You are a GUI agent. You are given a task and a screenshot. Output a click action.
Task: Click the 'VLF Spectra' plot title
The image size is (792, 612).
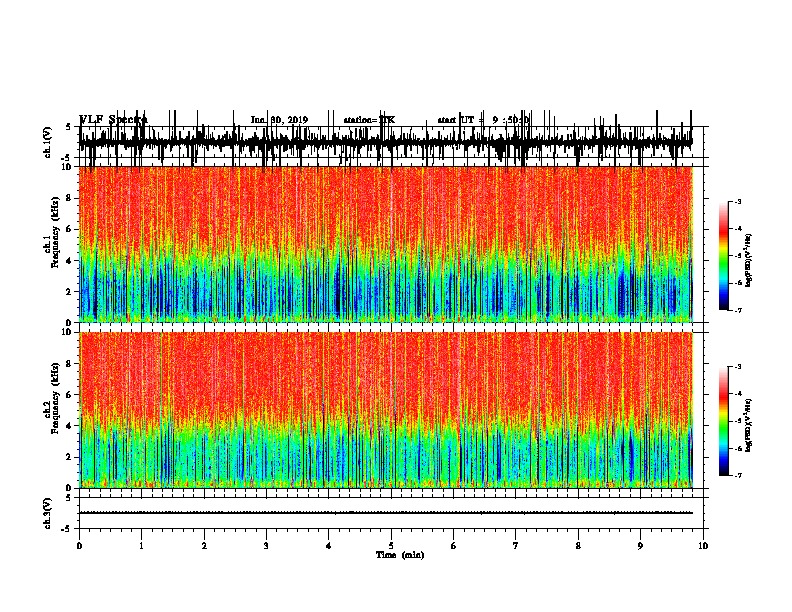tap(113, 120)
